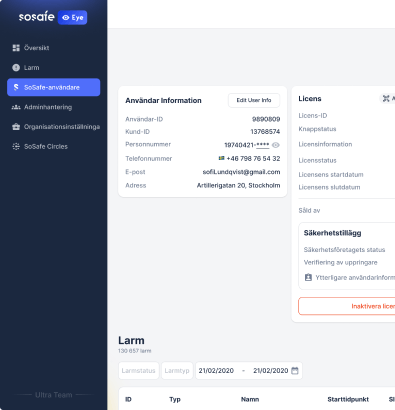Click the Ytterligare användarinformation link
This screenshot has width=395, height=410.
(355, 277)
